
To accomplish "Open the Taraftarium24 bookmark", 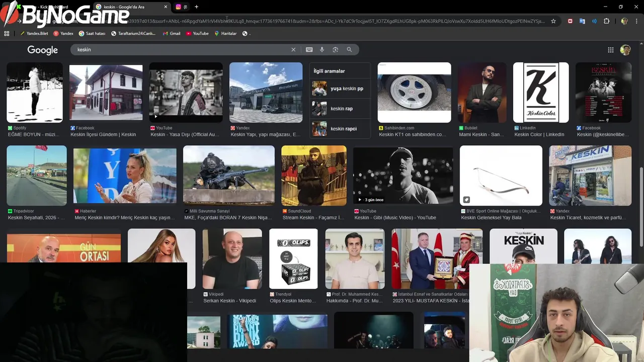I will [x=133, y=33].
